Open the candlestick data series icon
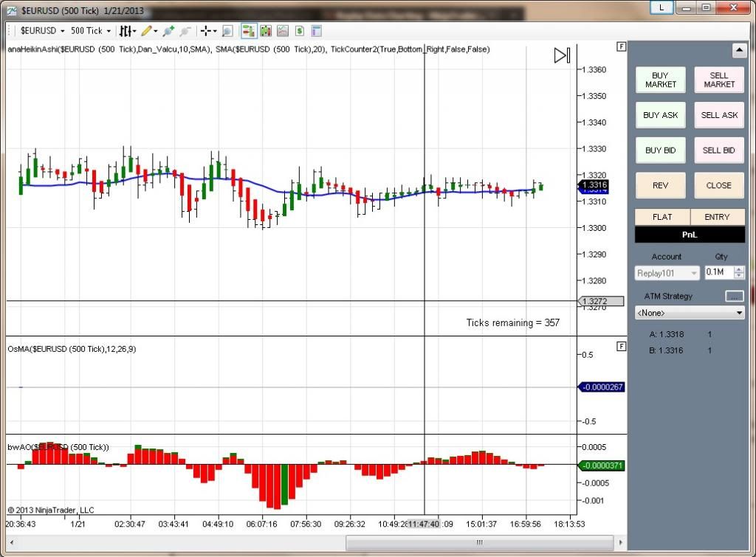This screenshot has height=557, width=756. pos(265,31)
